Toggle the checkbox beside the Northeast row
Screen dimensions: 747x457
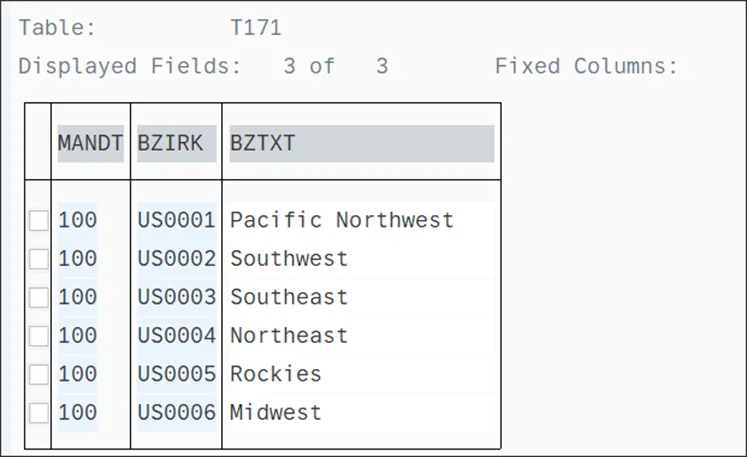pyautogui.click(x=38, y=336)
